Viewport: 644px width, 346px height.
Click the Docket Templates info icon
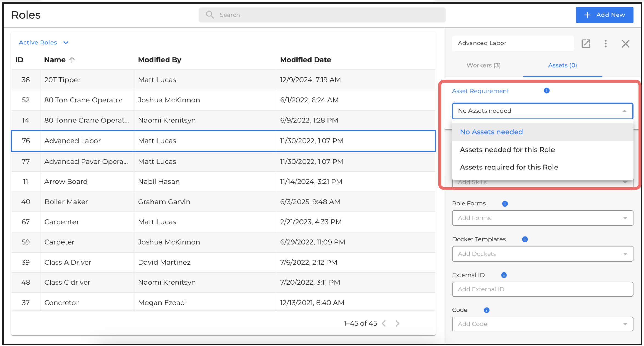[x=525, y=239]
